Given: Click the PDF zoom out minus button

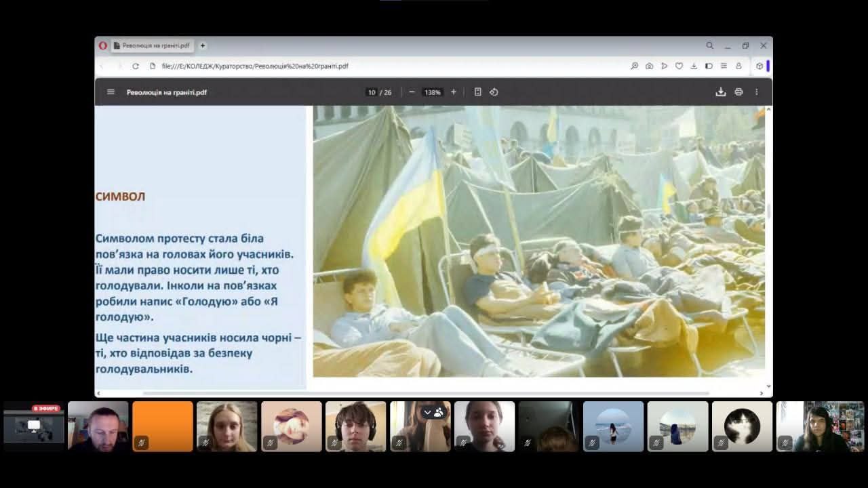Looking at the screenshot, I should tap(412, 92).
